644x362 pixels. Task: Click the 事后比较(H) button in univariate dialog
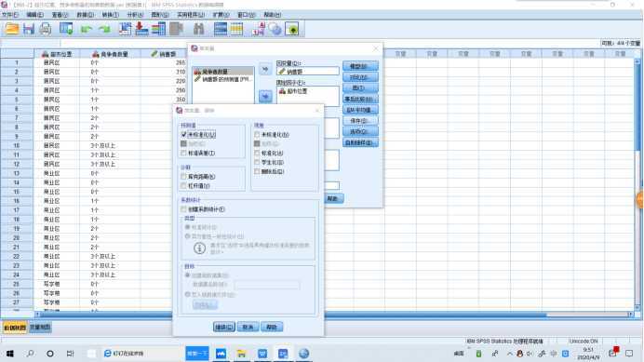click(360, 99)
